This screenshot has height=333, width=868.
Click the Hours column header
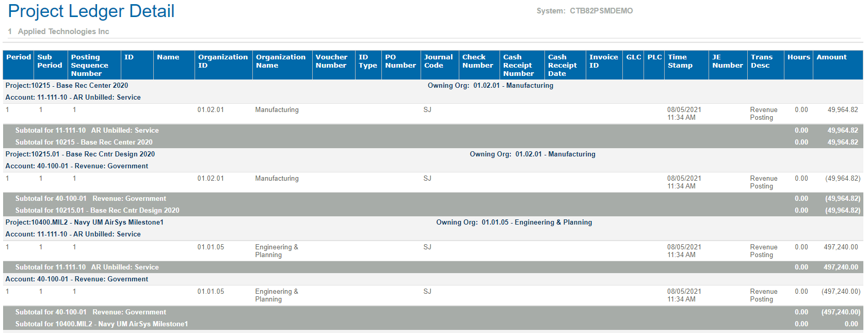point(798,57)
